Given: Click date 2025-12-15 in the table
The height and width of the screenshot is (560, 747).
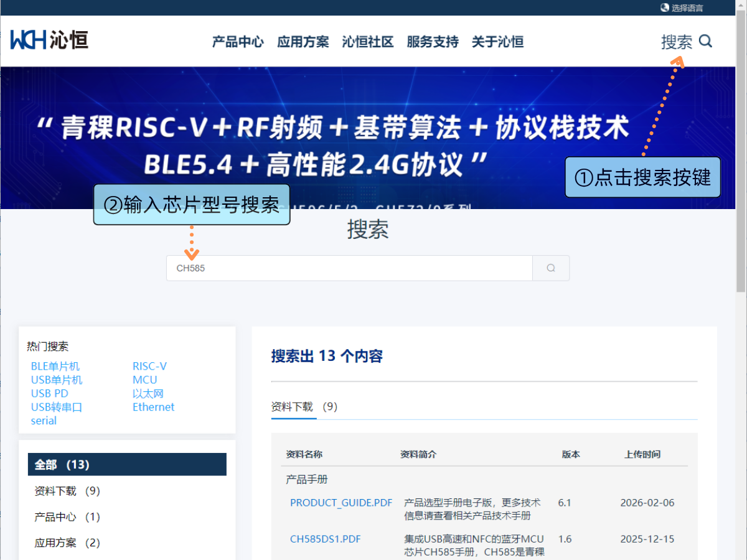Looking at the screenshot, I should [647, 539].
